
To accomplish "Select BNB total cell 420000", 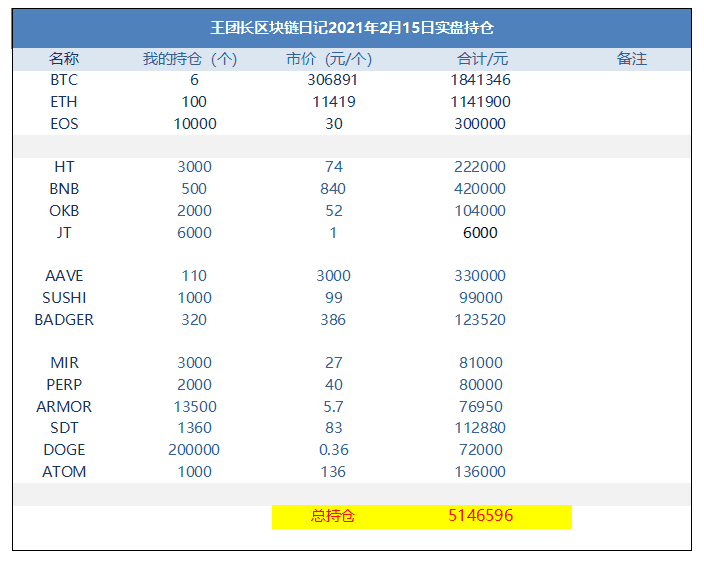I will [480, 189].
